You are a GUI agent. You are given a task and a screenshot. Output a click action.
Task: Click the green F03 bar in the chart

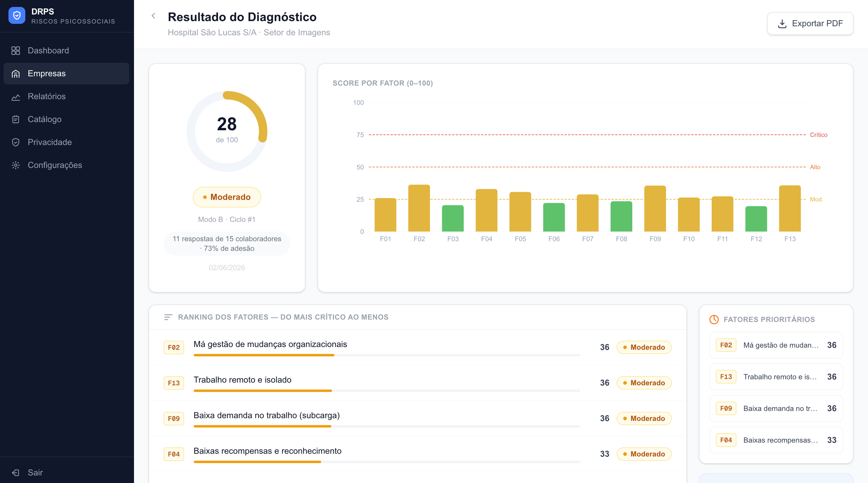coord(453,219)
